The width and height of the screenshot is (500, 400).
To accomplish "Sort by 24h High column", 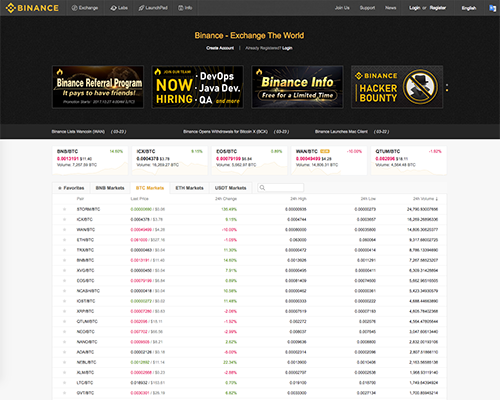I will 298,199.
